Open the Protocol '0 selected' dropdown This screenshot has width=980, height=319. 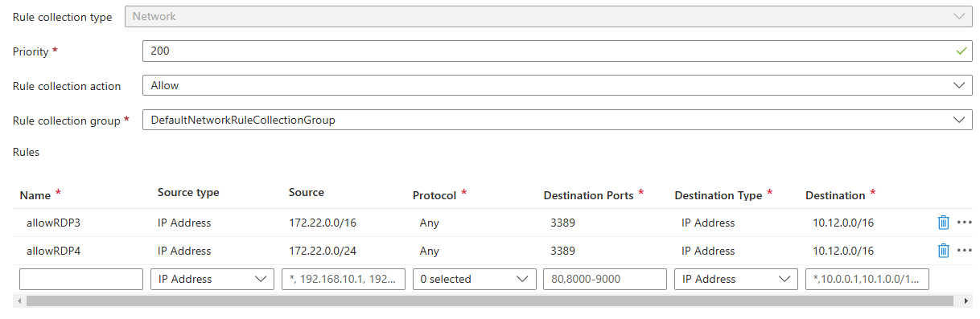pos(474,279)
